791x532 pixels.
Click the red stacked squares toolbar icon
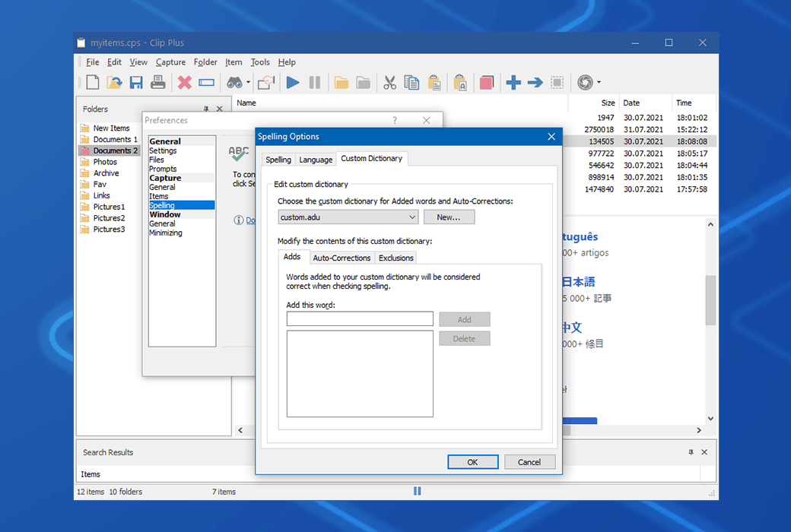(486, 82)
